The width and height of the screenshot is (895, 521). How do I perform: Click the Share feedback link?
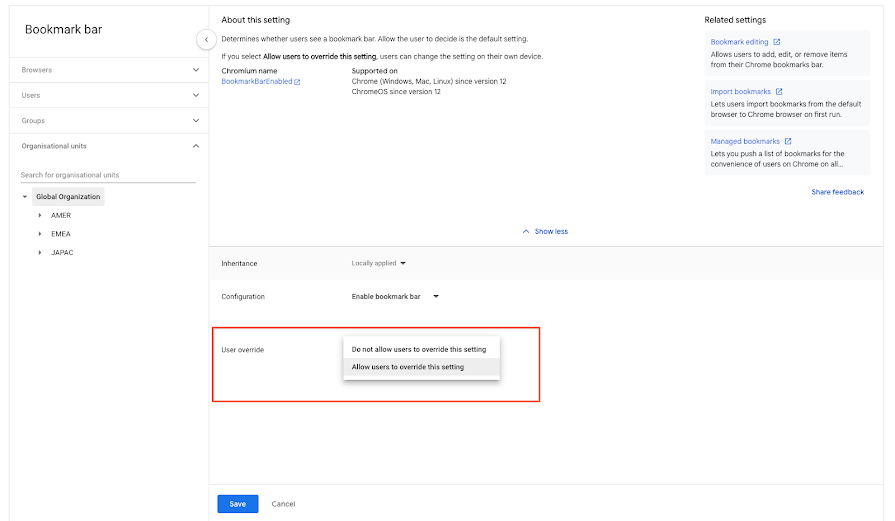pos(837,192)
